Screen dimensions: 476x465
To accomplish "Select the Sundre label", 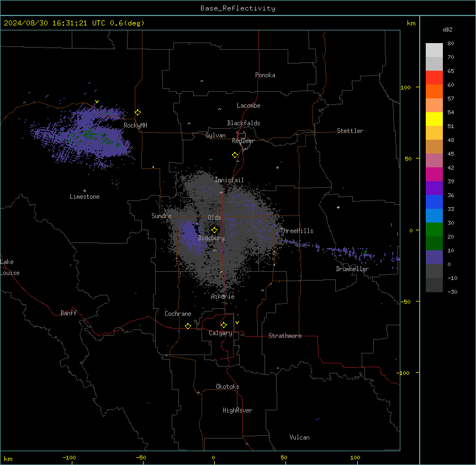I will (161, 216).
